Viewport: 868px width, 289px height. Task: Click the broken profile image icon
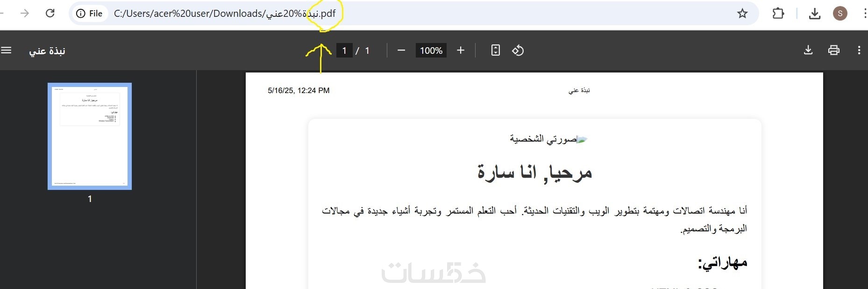pos(582,139)
